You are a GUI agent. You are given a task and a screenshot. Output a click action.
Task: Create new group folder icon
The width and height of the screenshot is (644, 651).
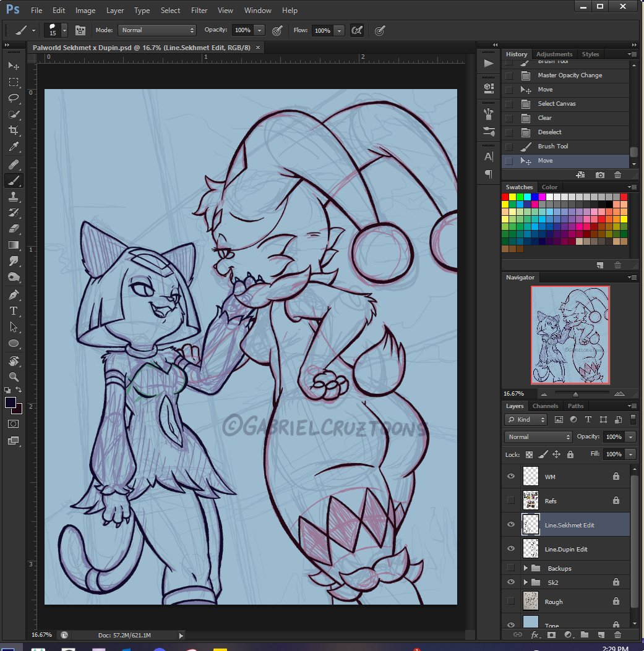585,634
